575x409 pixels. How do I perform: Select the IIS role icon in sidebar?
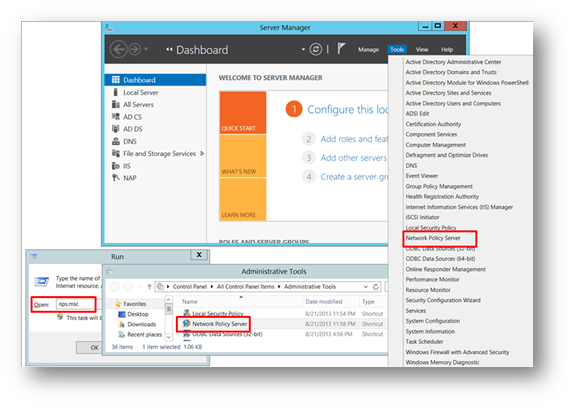pos(116,166)
